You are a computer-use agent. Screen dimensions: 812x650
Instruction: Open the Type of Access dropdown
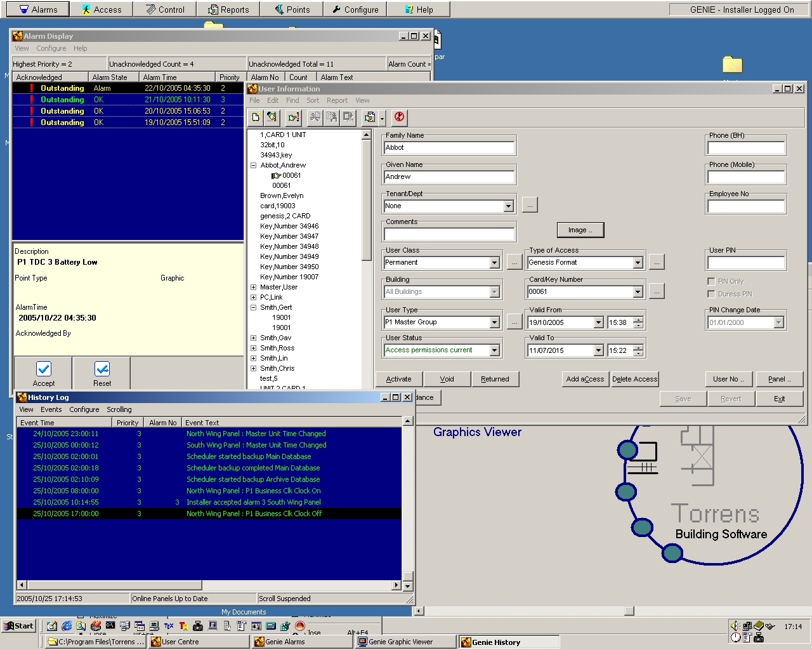(638, 263)
